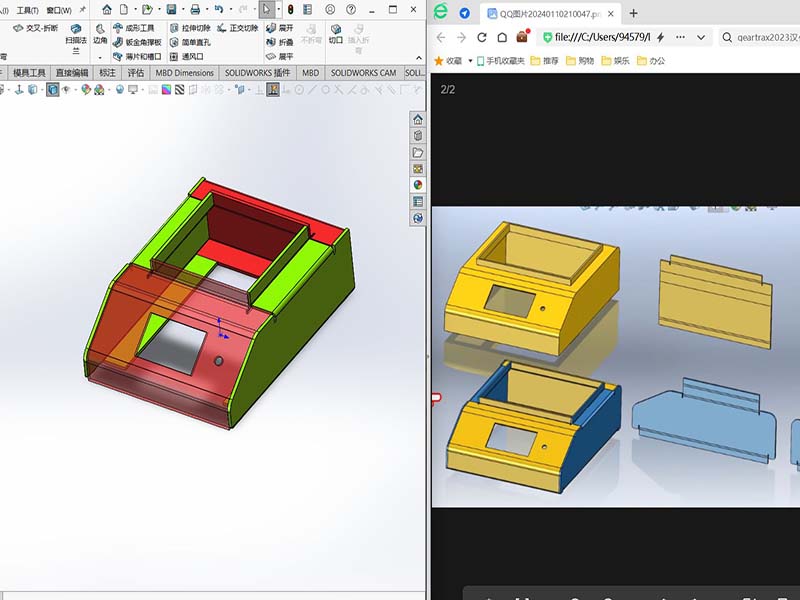Switch to the MBD Dimensions tab

[183, 73]
